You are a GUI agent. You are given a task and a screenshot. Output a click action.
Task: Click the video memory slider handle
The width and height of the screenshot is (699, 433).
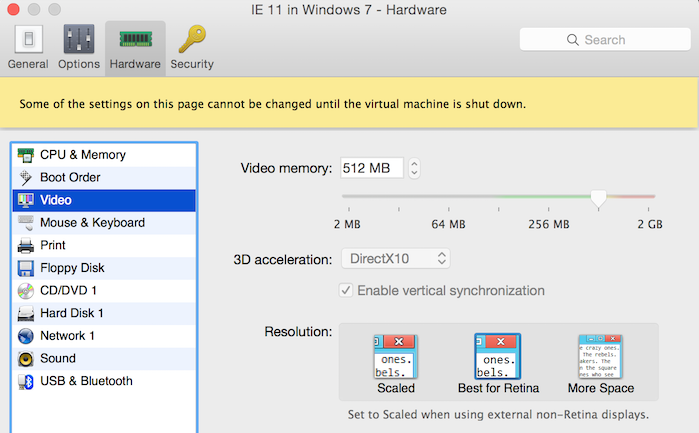point(598,198)
